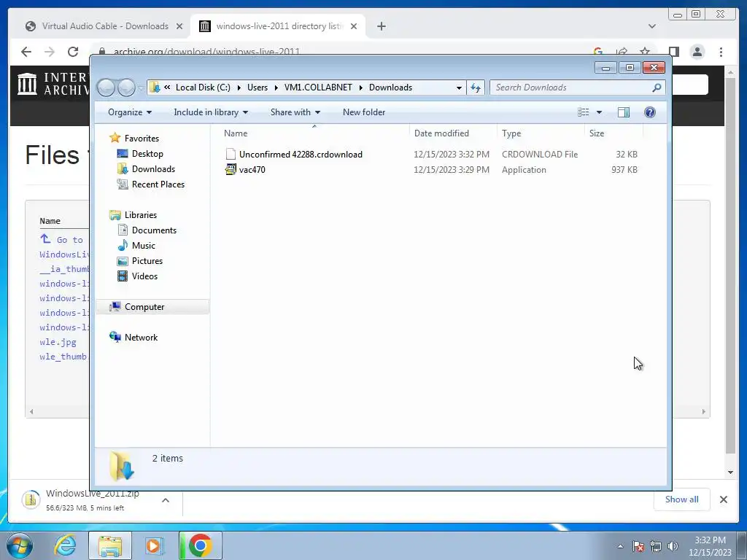Toggle the preview pane button
This screenshot has width=747, height=560.
coord(623,112)
